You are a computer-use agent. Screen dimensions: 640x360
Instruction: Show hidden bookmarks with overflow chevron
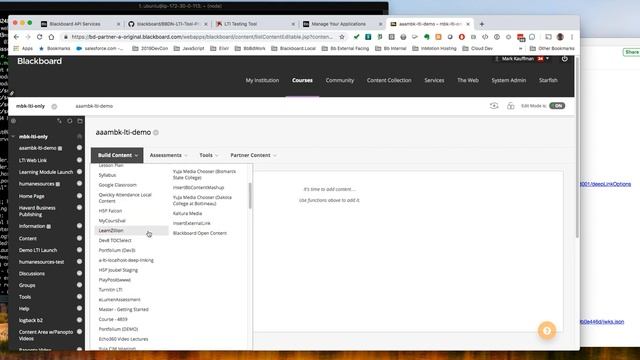(520, 48)
